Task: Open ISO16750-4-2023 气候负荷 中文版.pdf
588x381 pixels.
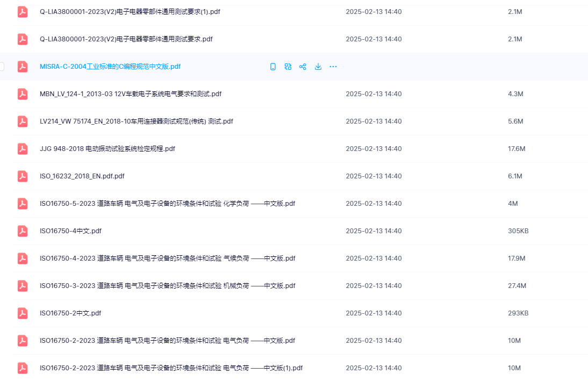Action: 168,258
